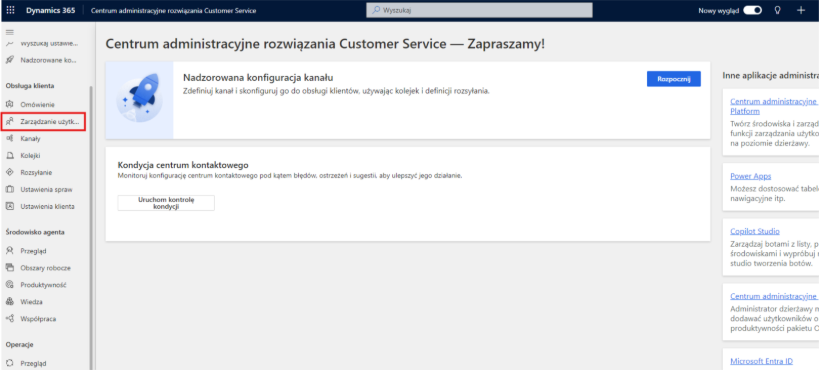820x370 pixels.
Task: Click the Kondycja centrum kontaktowego heading
Action: tap(183, 165)
